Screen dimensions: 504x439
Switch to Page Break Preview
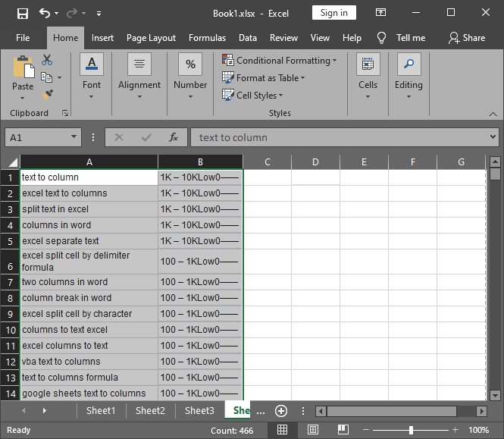[343, 430]
